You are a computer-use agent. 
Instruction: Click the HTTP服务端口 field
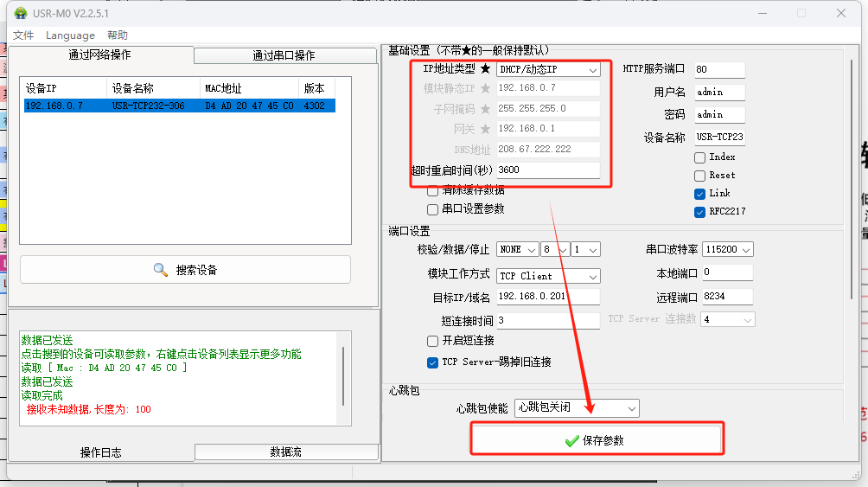[719, 70]
